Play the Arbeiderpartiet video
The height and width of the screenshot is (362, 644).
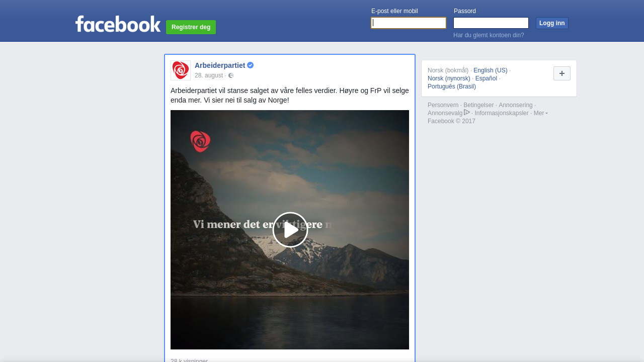tap(290, 230)
